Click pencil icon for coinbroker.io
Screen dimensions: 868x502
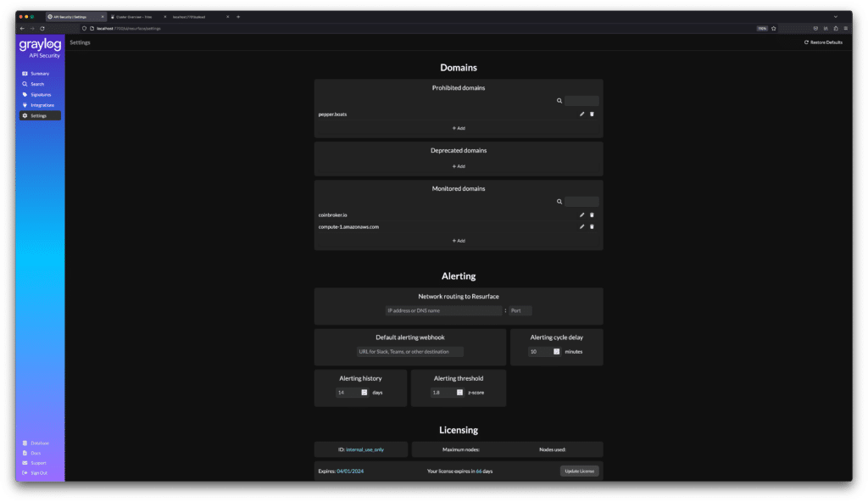[581, 215]
